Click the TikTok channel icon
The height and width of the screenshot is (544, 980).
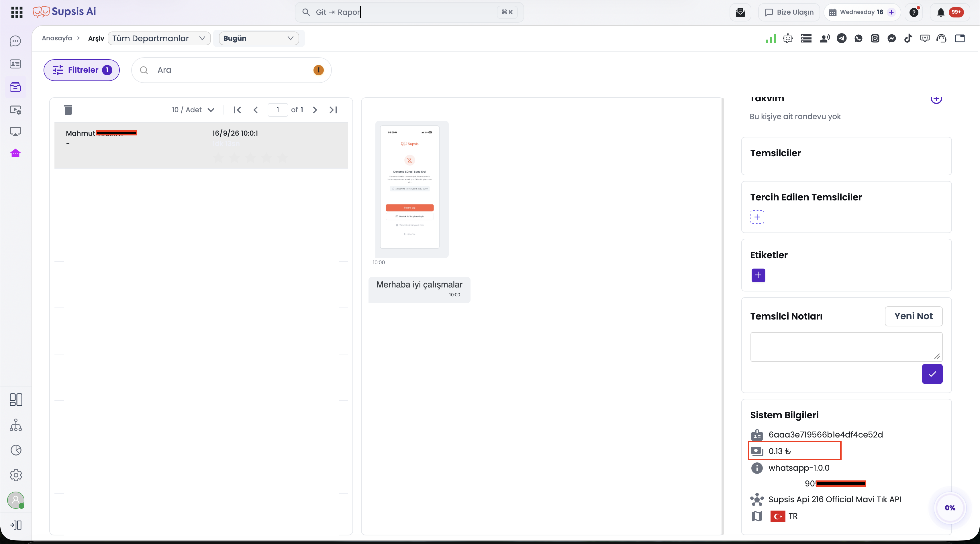908,38
